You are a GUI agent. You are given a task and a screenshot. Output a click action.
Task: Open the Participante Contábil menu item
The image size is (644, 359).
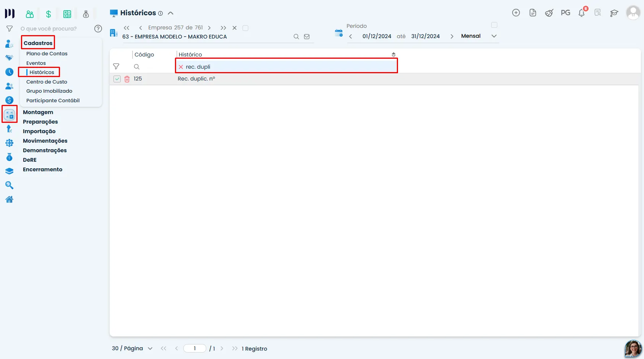53,100
